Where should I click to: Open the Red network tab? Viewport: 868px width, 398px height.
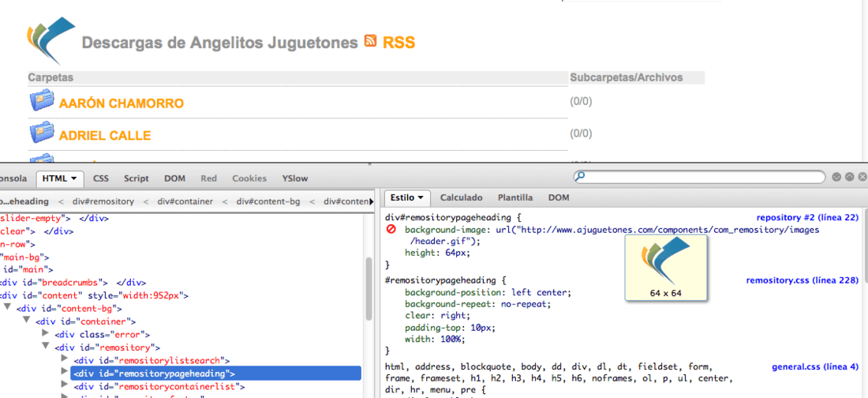(x=208, y=178)
